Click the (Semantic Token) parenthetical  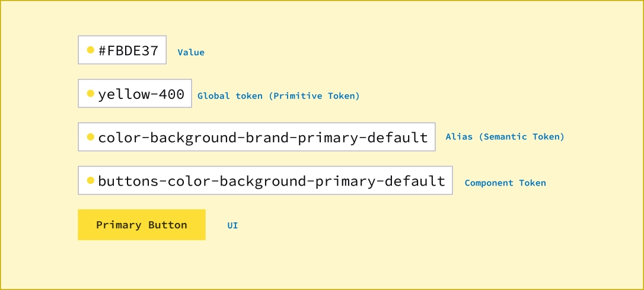pyautogui.click(x=522, y=137)
